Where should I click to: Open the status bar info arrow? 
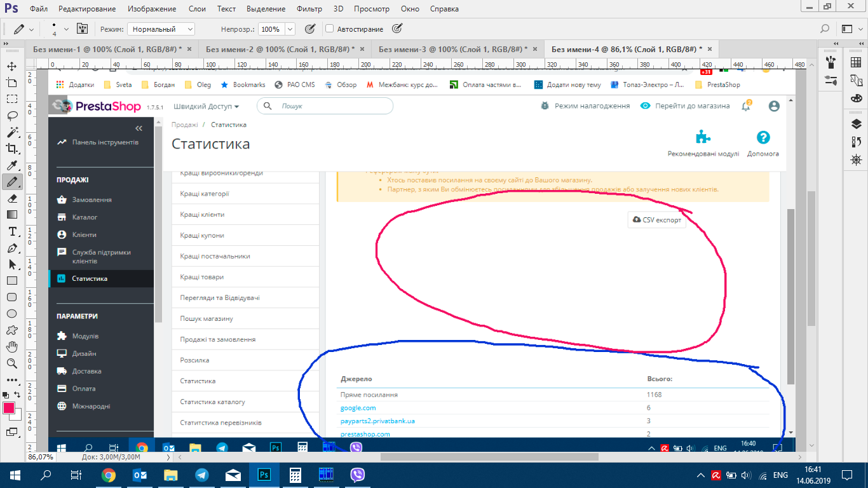click(168, 457)
